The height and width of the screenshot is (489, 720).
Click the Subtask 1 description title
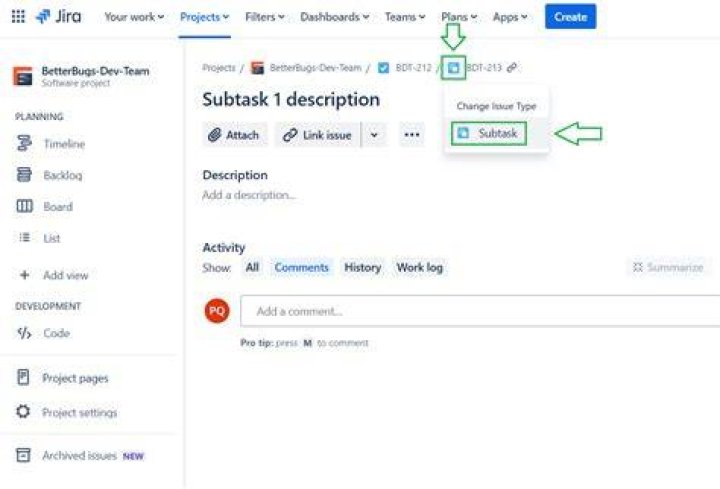tap(291, 100)
